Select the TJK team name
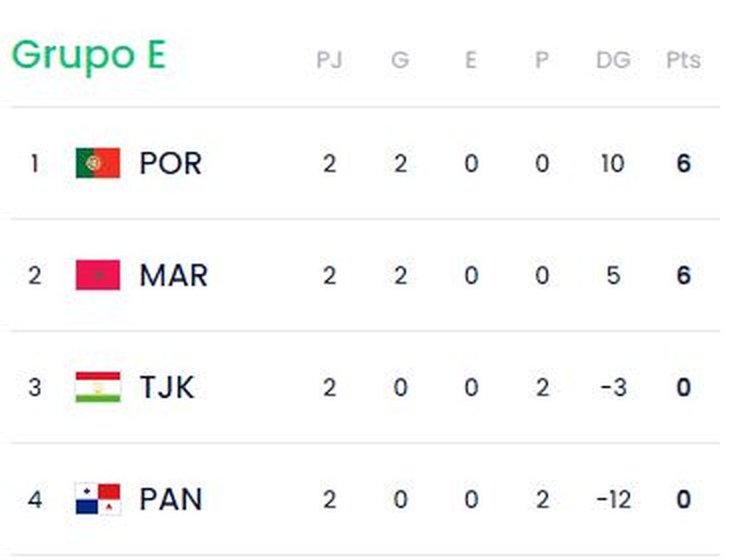 point(167,387)
